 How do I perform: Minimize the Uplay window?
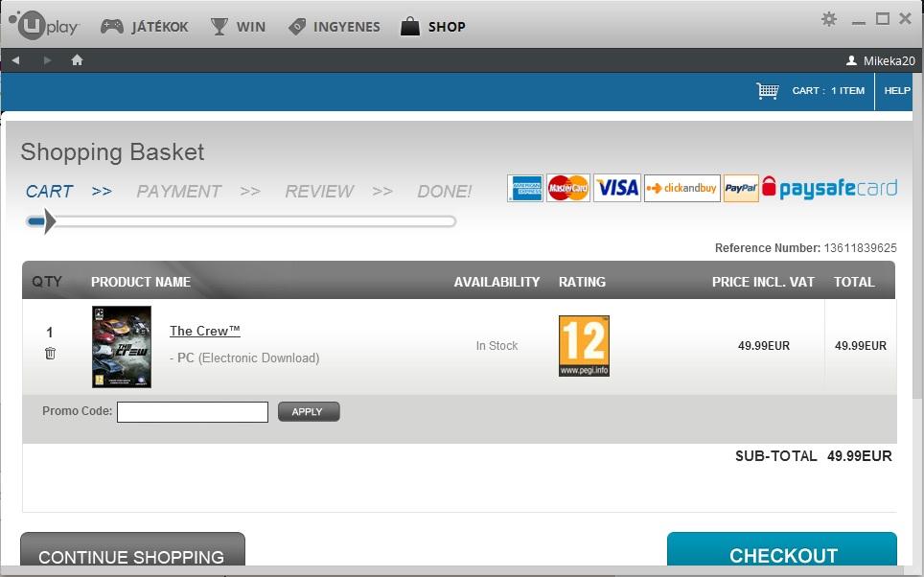[859, 22]
